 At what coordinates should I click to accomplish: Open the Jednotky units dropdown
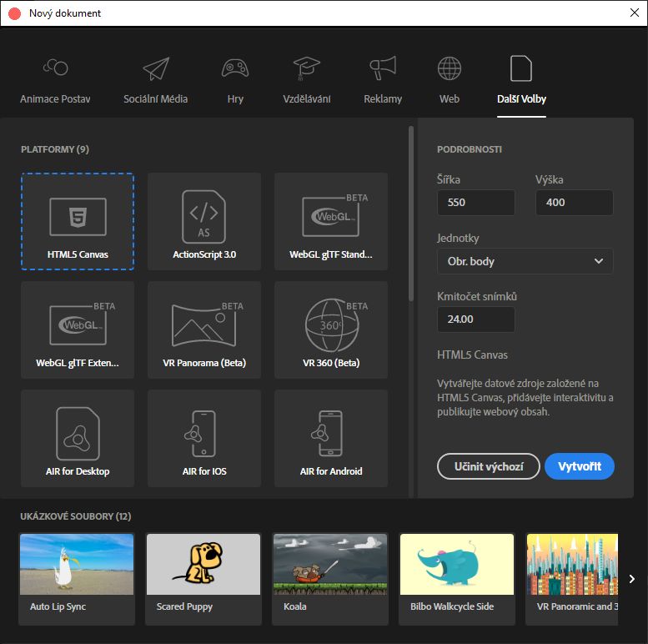tap(525, 261)
